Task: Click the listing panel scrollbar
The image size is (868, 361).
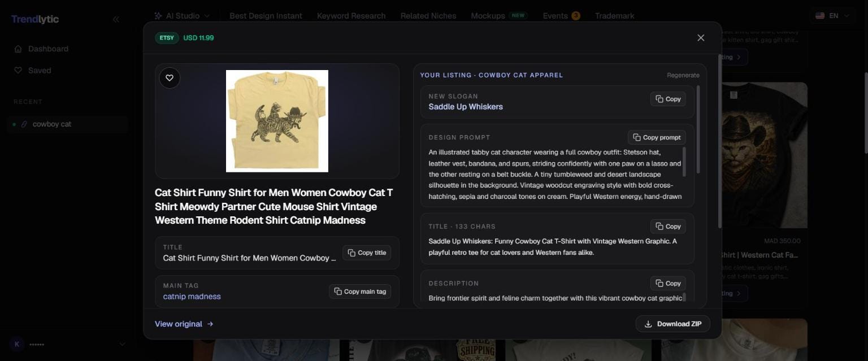Action: (x=698, y=129)
